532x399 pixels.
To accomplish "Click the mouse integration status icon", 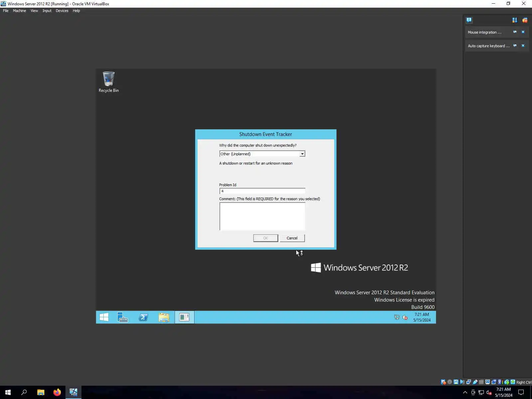I will coord(507,382).
